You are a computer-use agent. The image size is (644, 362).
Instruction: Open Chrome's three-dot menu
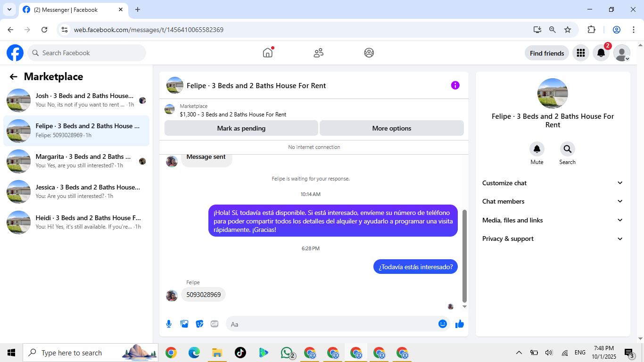634,30
